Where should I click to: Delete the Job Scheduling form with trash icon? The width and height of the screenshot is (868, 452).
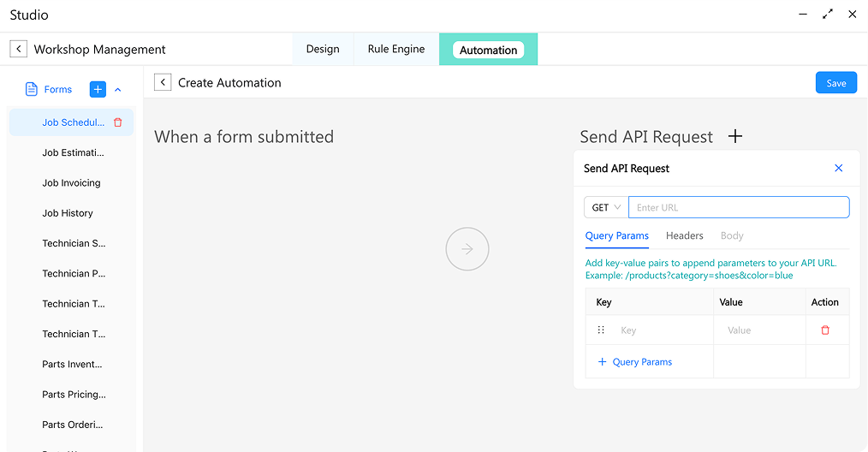coord(118,122)
